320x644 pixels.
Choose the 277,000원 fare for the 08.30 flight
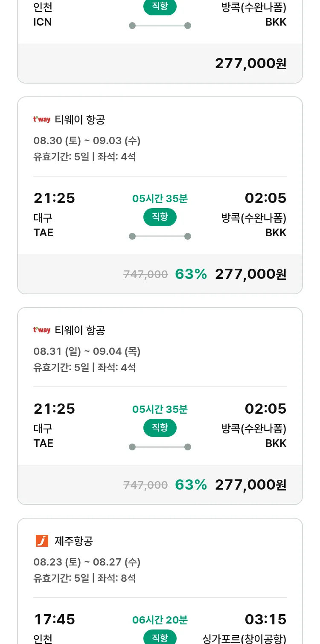coord(250,274)
